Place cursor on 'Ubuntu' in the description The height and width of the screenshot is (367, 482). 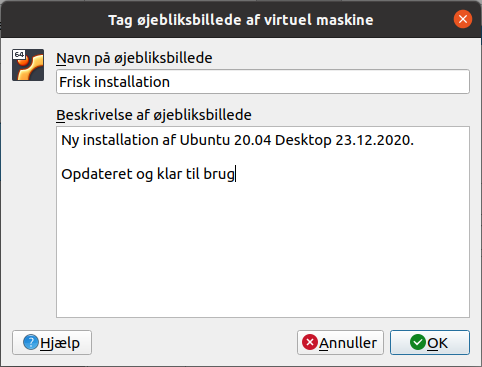(205, 140)
